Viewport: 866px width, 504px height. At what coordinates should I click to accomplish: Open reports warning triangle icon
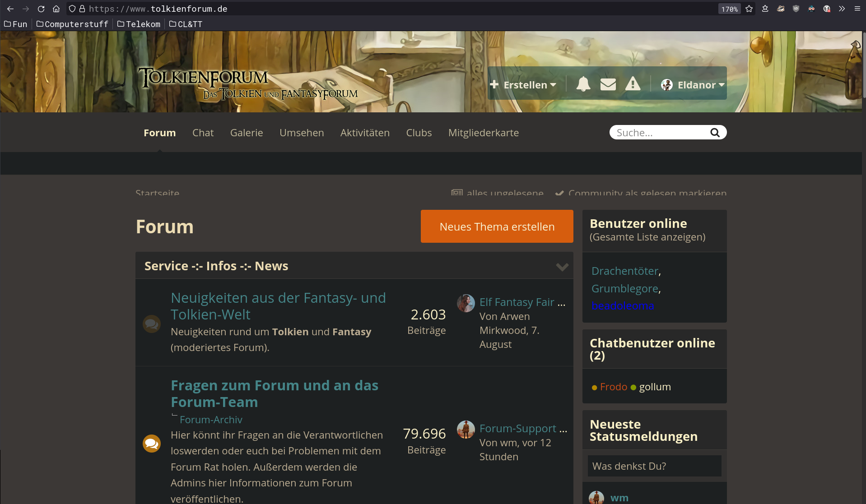[x=633, y=83]
